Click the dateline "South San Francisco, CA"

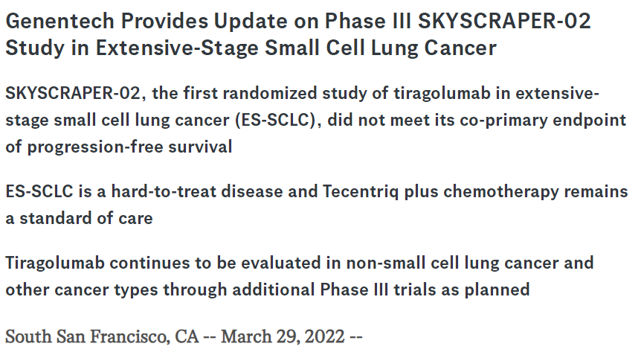102,336
